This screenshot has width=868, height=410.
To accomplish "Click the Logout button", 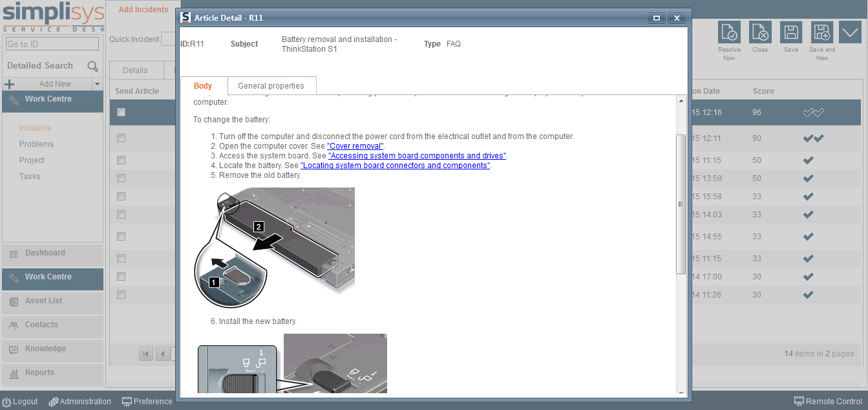I will point(20,401).
